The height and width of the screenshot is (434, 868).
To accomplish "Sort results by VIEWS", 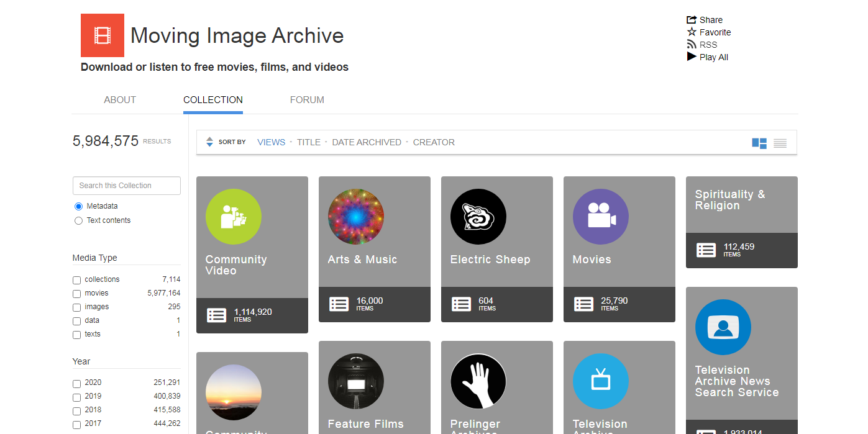I will click(272, 142).
